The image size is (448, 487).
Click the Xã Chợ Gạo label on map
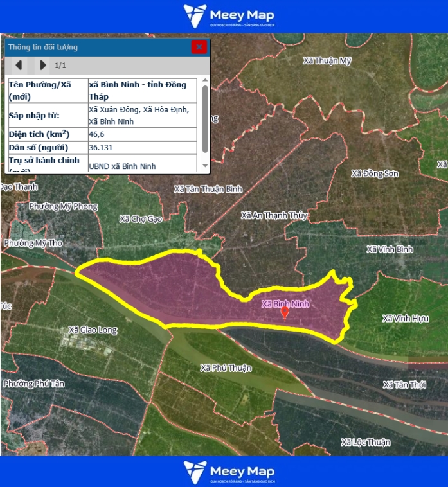pyautogui.click(x=141, y=219)
